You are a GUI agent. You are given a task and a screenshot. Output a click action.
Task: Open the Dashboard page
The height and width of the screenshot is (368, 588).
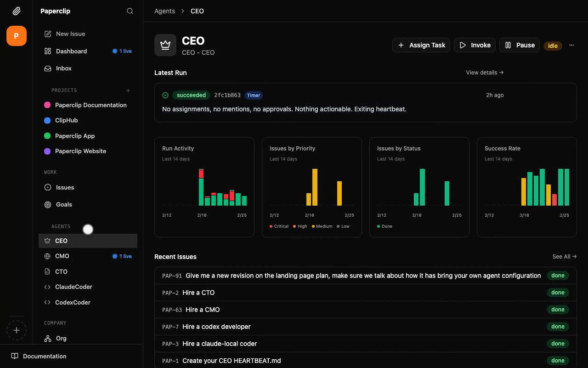pyautogui.click(x=88, y=51)
